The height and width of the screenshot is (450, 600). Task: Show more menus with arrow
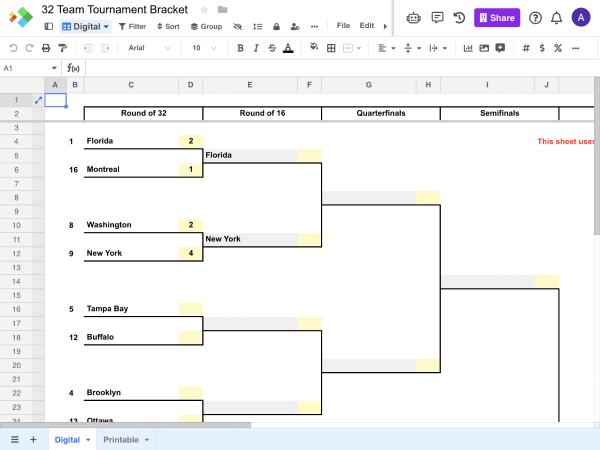[x=385, y=26]
